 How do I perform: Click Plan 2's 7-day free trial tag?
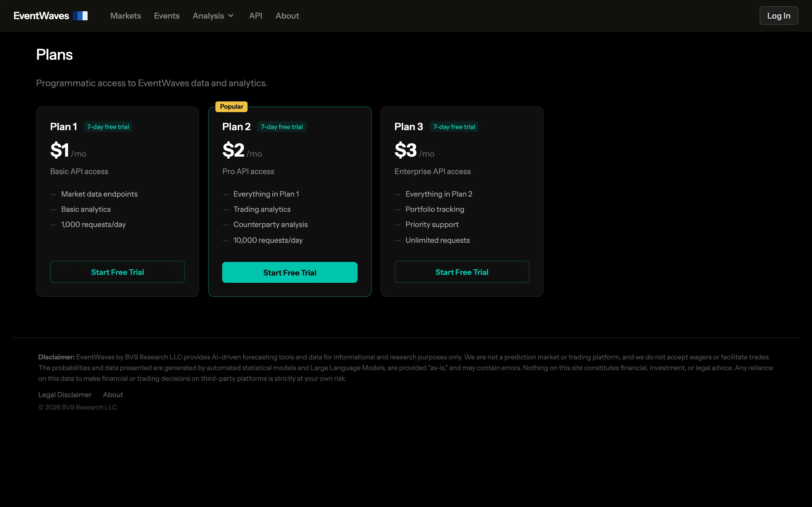coord(282,127)
